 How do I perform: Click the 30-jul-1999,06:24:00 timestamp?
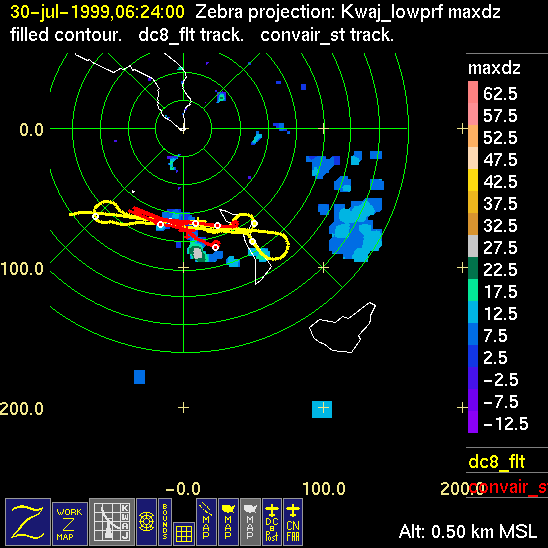97,12
